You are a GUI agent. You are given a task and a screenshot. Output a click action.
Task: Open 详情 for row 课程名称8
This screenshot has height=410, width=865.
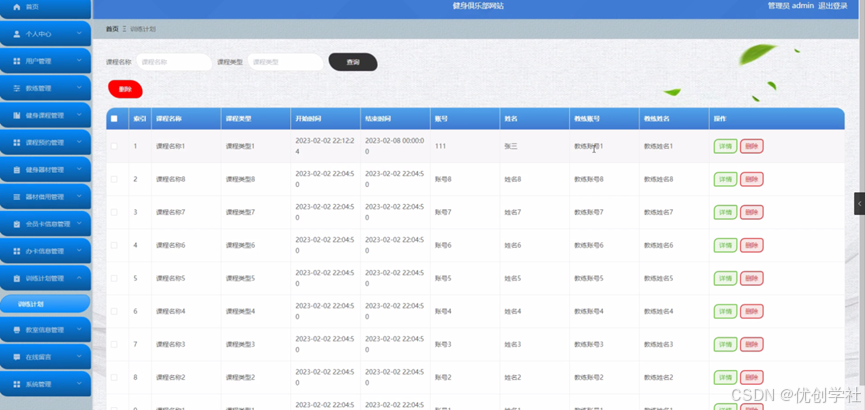(725, 179)
